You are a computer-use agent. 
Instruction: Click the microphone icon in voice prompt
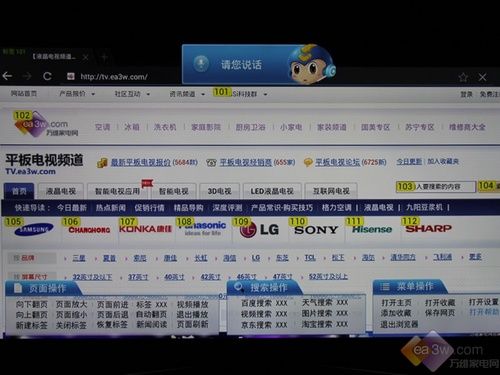pos(201,64)
